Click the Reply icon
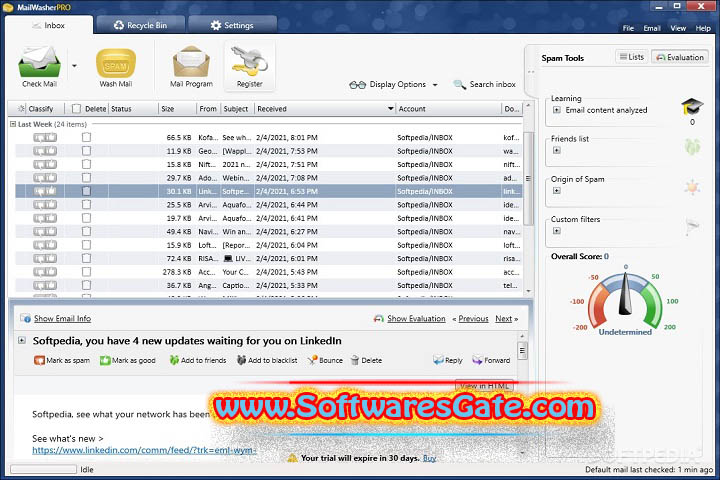This screenshot has height=480, width=720. [x=439, y=361]
